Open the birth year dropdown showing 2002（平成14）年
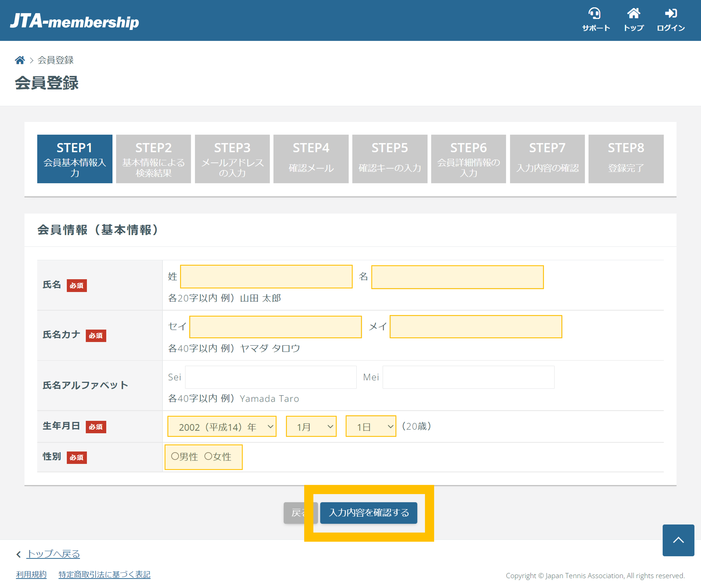 click(x=222, y=426)
